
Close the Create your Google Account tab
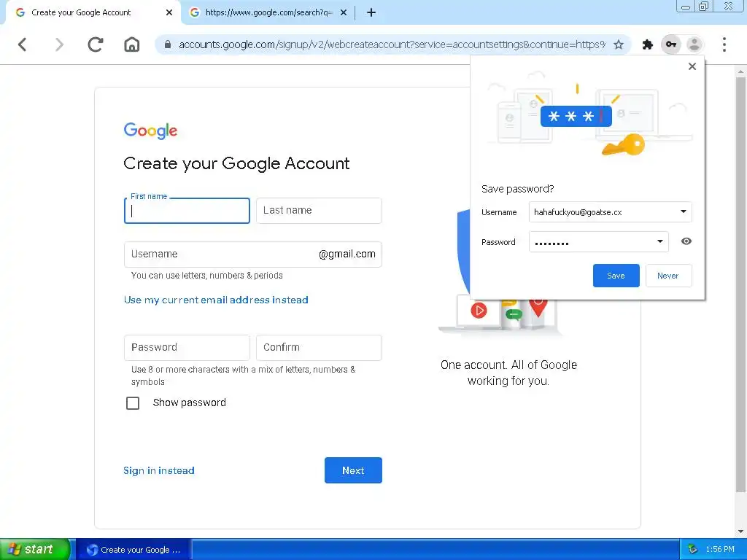tap(169, 13)
